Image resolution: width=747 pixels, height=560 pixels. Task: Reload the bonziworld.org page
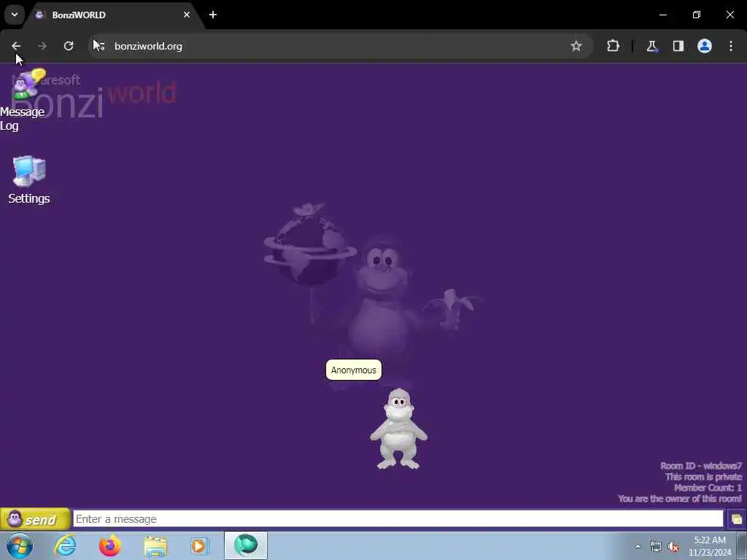pyautogui.click(x=69, y=46)
